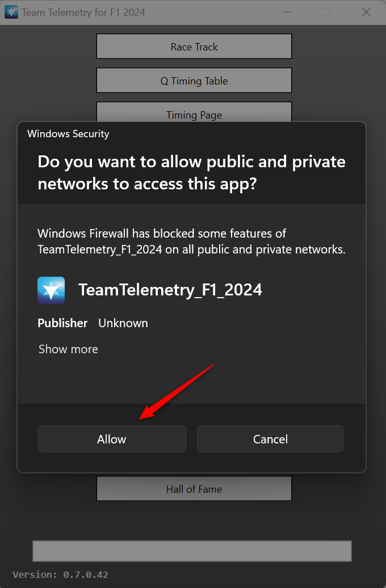The width and height of the screenshot is (386, 588).
Task: Click the Team Telemetry title bar icon
Action: 11,12
